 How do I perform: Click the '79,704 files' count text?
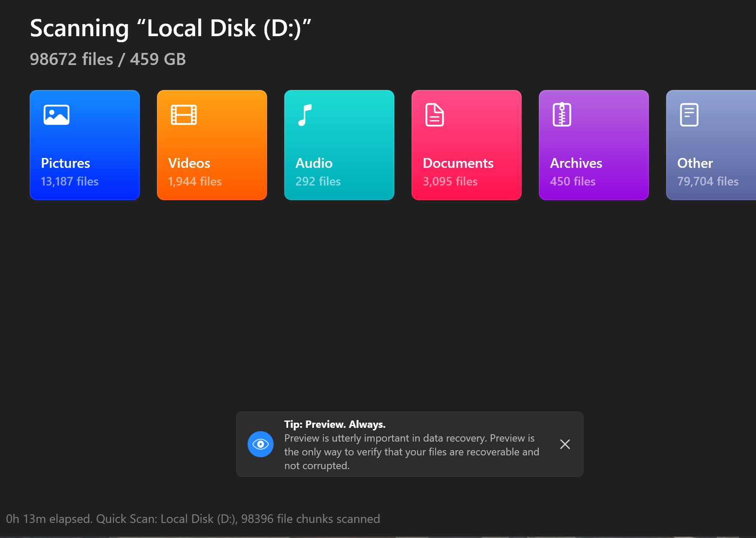(708, 182)
